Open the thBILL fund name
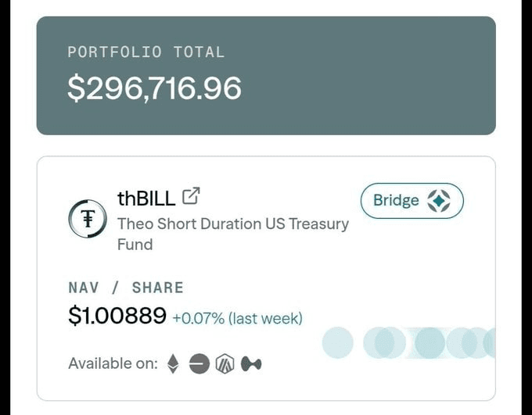Image resolution: width=532 pixels, height=415 pixels. coord(146,198)
